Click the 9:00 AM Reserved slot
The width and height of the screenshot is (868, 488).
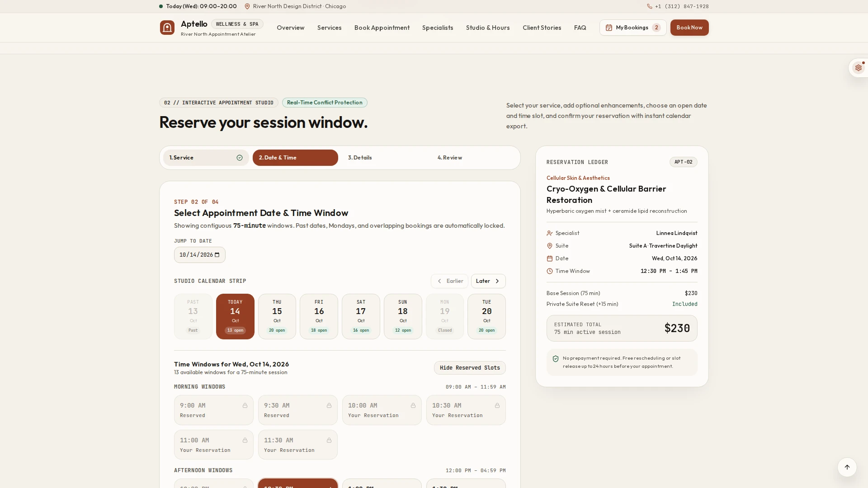[214, 410]
